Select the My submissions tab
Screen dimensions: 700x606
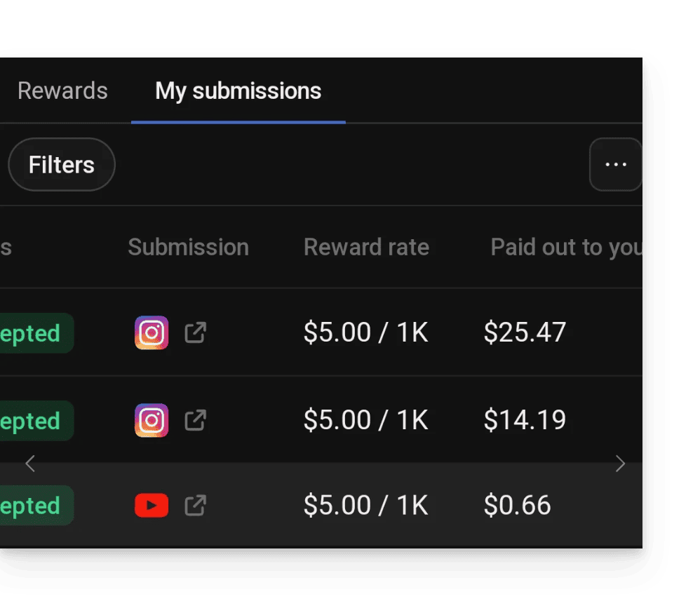(238, 91)
